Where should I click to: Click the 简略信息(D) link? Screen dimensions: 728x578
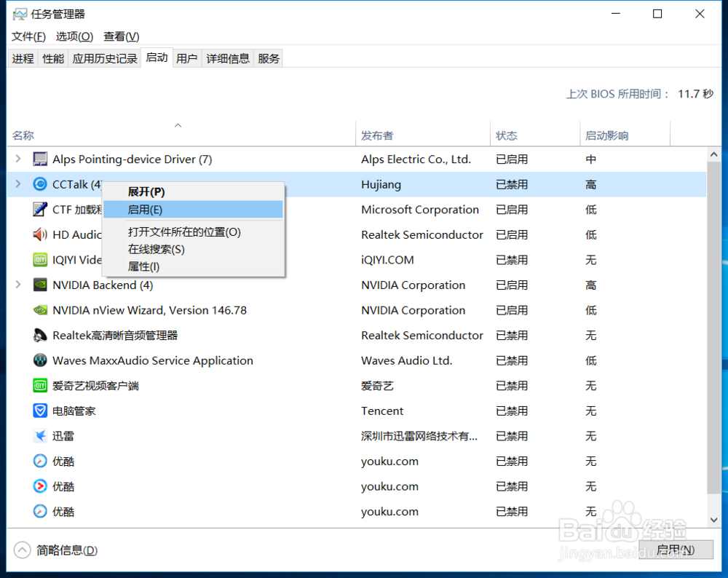(x=67, y=550)
